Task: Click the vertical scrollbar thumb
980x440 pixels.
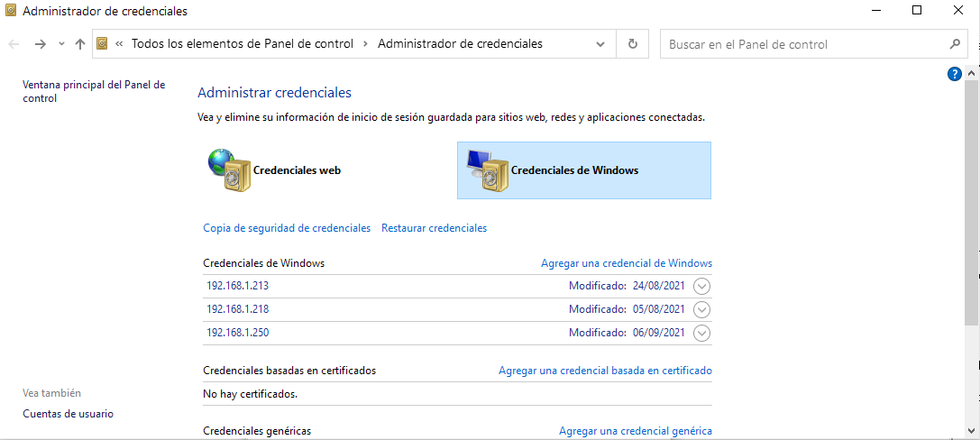Action: [x=971, y=203]
